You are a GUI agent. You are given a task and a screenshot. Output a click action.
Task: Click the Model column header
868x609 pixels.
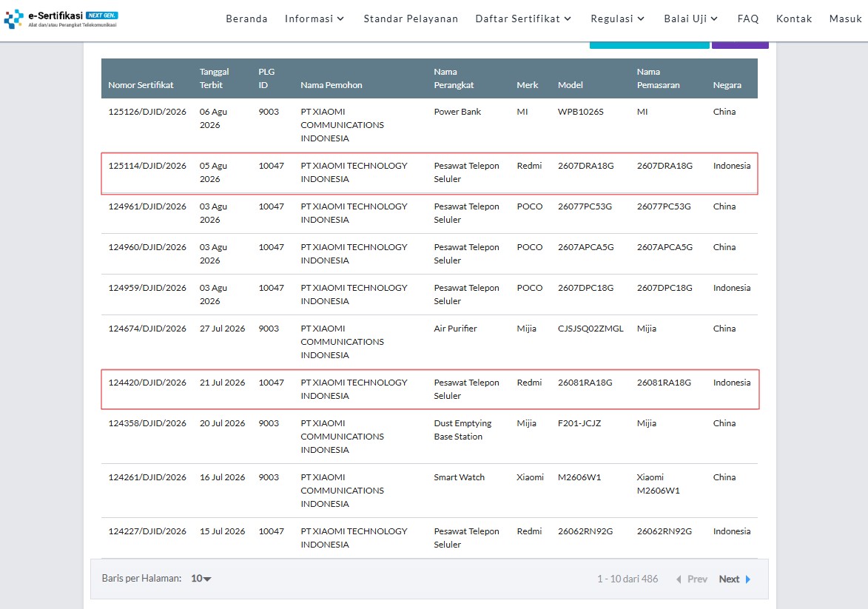click(x=571, y=84)
